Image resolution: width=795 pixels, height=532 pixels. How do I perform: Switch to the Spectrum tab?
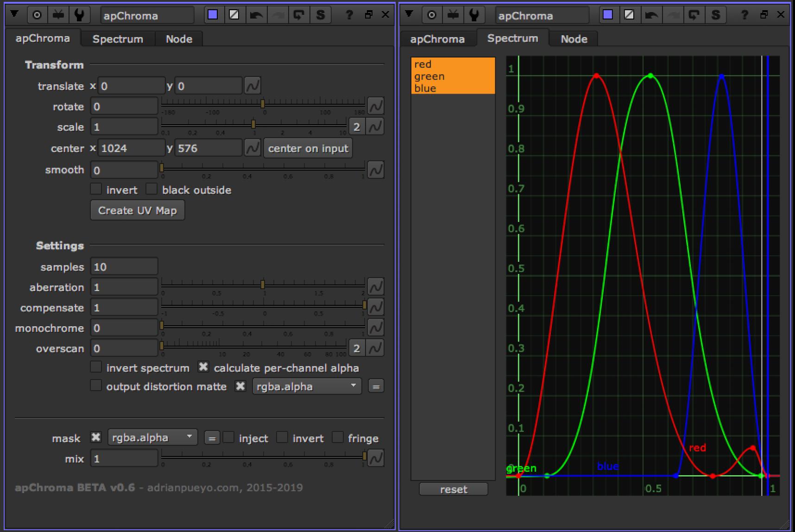[118, 38]
